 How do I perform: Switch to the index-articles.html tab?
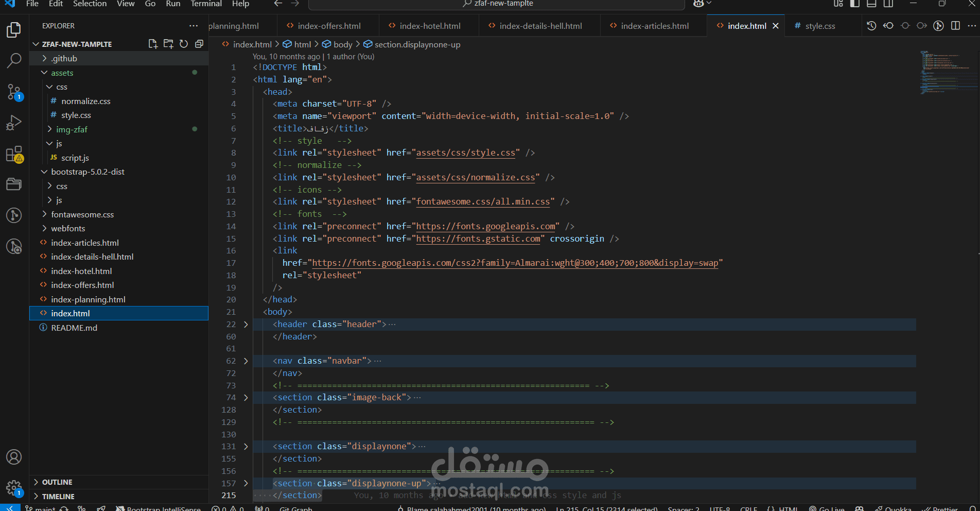click(x=654, y=26)
